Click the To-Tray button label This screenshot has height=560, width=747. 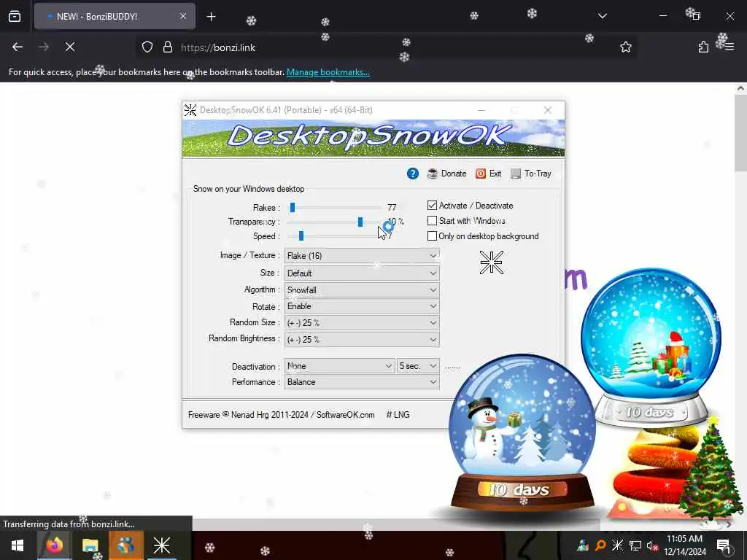pos(538,174)
